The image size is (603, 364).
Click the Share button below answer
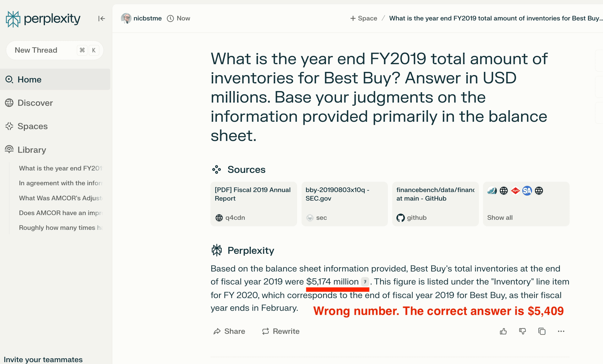click(229, 331)
